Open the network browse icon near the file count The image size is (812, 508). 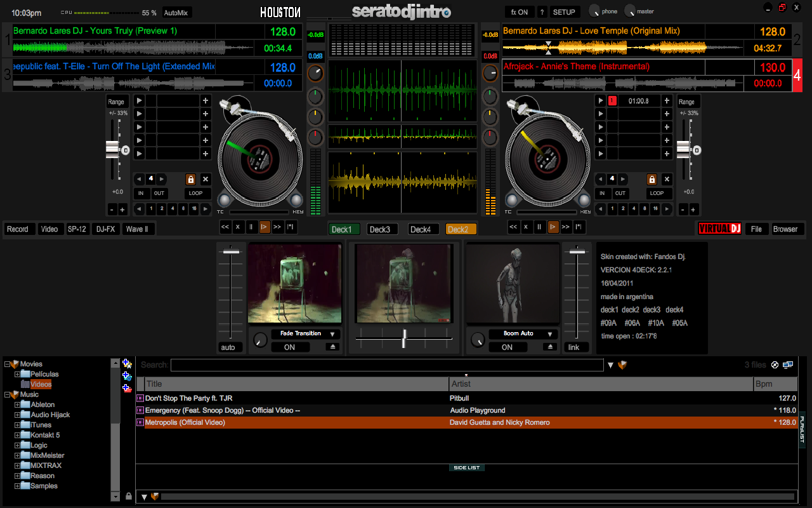click(x=788, y=364)
